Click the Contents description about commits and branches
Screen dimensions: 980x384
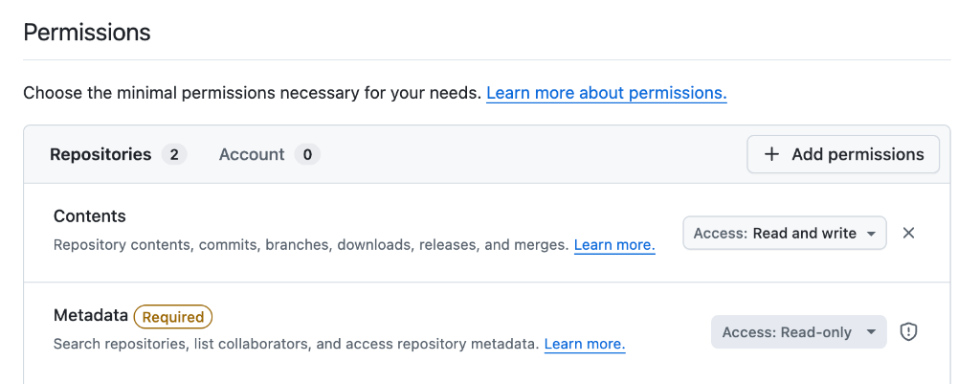pos(311,245)
